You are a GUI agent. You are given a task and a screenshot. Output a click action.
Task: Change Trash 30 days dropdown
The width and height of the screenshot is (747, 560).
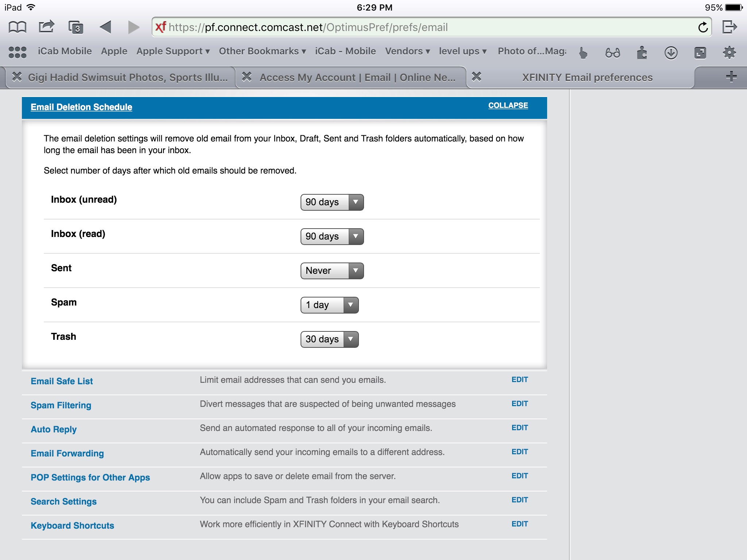tap(329, 339)
